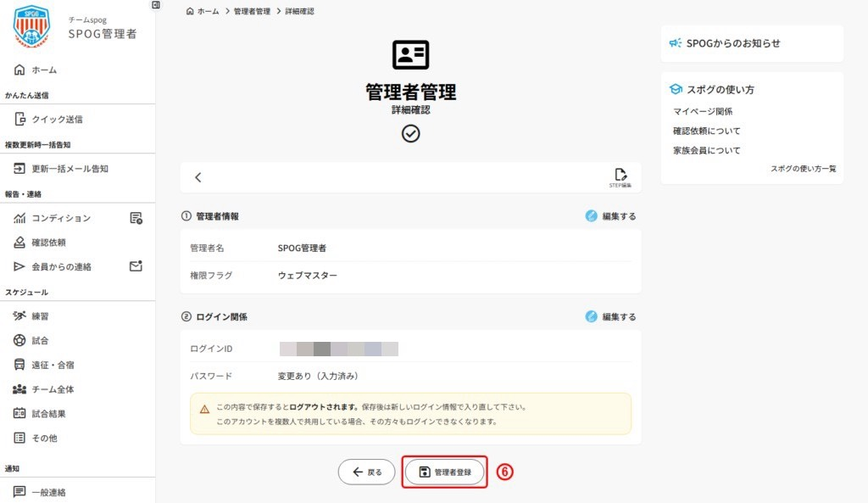Open the スポグの使い方一覧 link

pos(804,169)
